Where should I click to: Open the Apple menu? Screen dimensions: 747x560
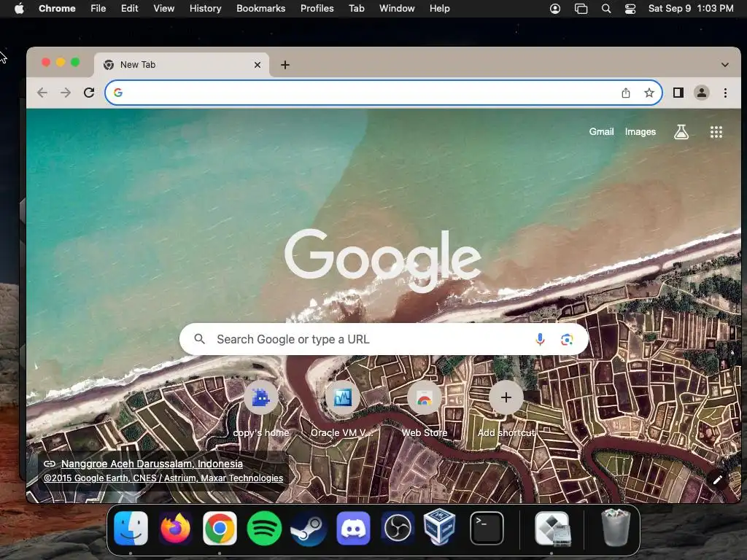19,9
